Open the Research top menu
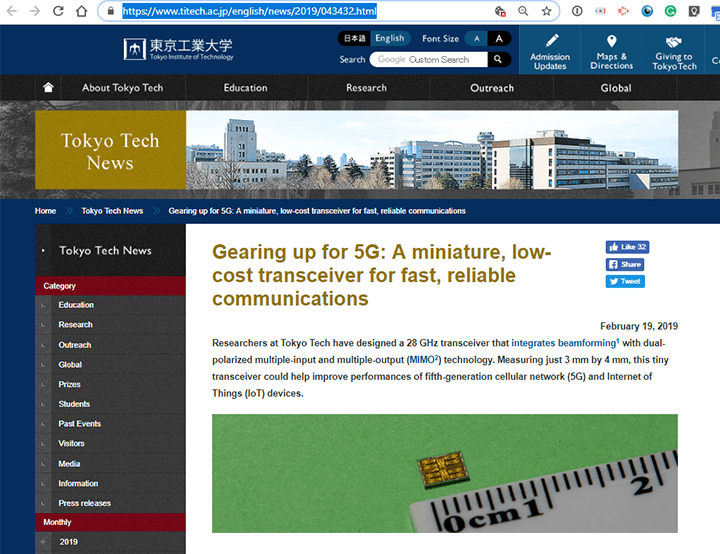The height and width of the screenshot is (554, 720). (366, 88)
